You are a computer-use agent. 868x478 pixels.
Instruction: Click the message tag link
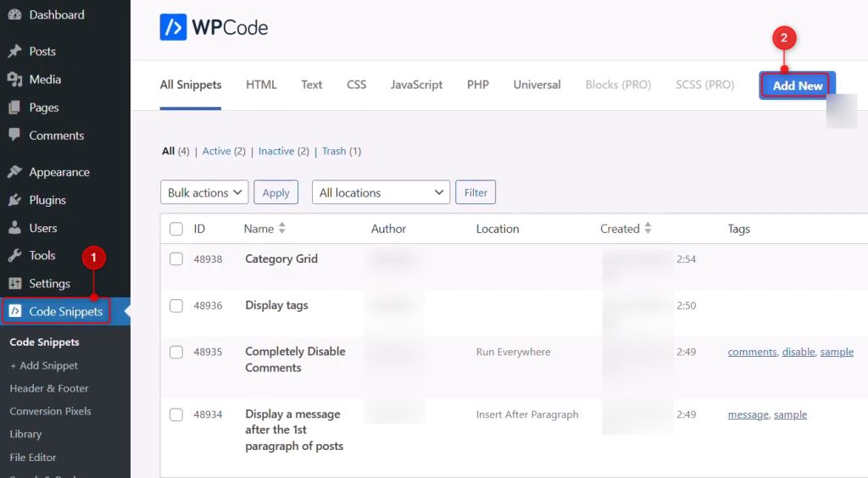click(x=748, y=414)
